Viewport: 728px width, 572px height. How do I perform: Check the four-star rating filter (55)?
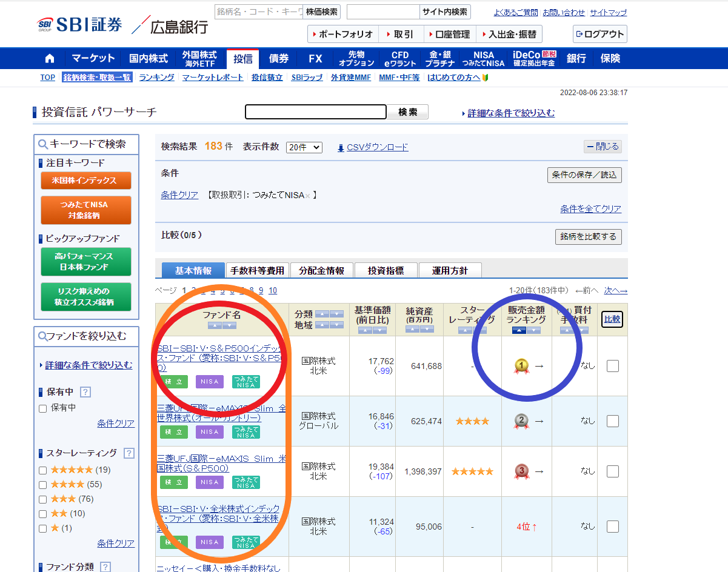[43, 485]
